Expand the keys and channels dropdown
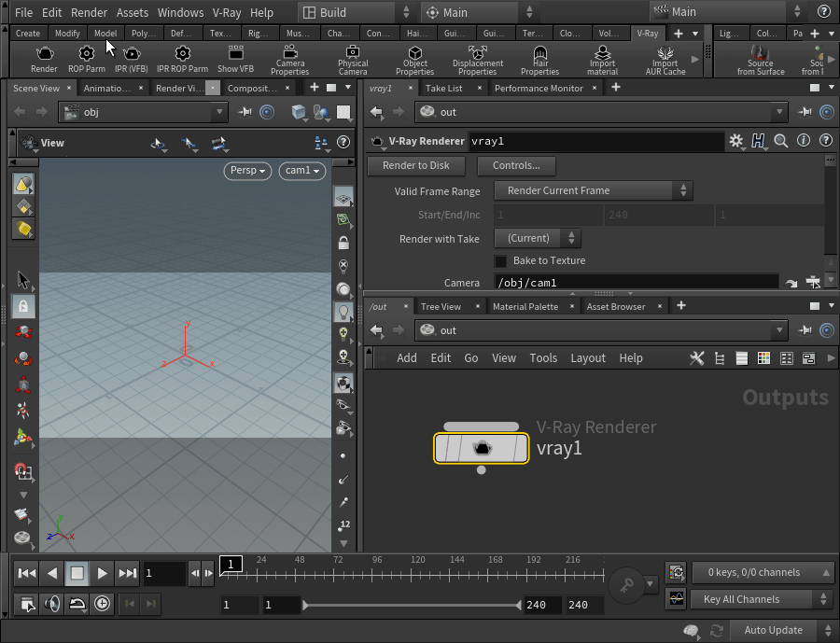The width and height of the screenshot is (840, 643). click(762, 572)
